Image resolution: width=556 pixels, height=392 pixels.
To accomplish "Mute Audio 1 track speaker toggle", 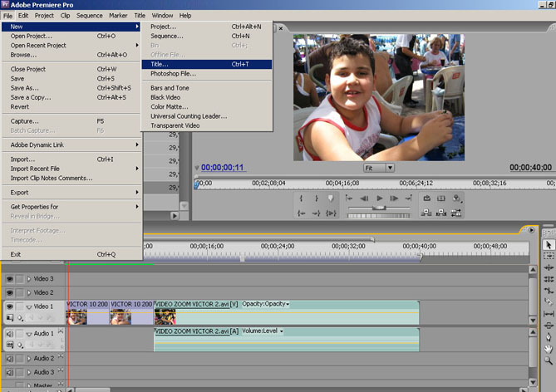I will 10,334.
